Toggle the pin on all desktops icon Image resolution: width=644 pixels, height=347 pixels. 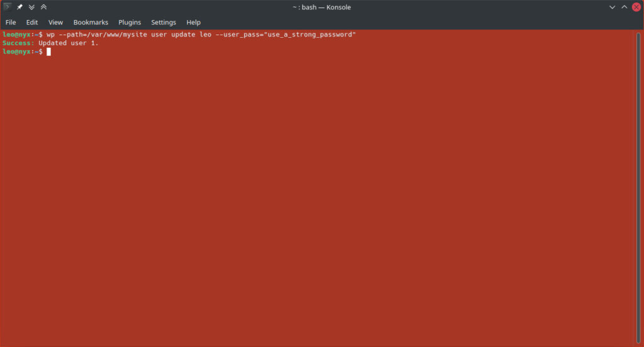click(x=20, y=7)
